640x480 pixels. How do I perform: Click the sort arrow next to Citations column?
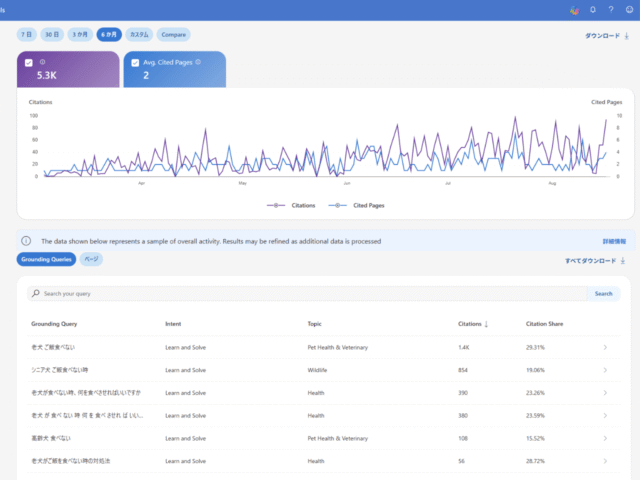click(x=486, y=324)
